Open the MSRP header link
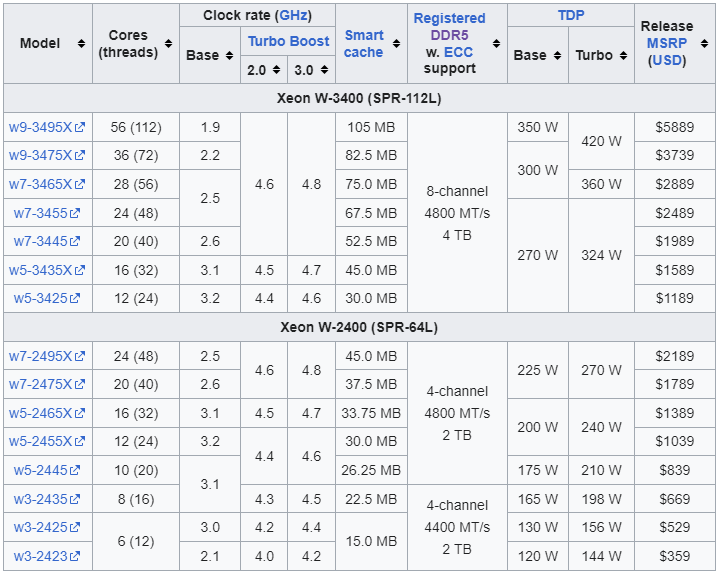The width and height of the screenshot is (721, 575). pyautogui.click(x=667, y=43)
